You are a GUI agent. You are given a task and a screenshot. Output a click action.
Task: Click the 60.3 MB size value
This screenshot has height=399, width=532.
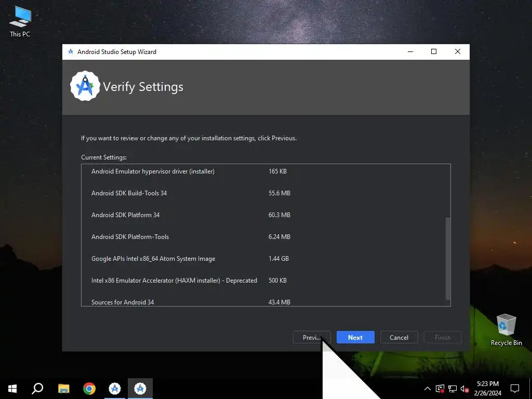click(279, 215)
